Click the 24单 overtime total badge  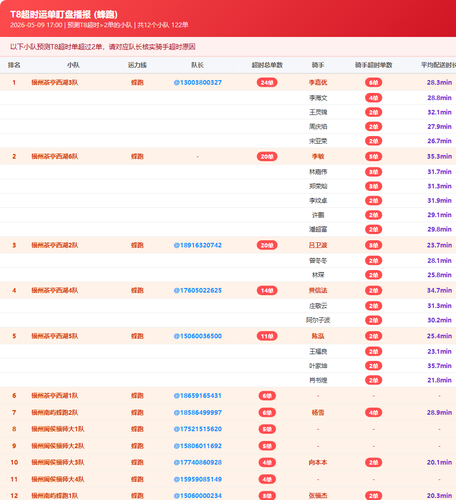click(267, 82)
